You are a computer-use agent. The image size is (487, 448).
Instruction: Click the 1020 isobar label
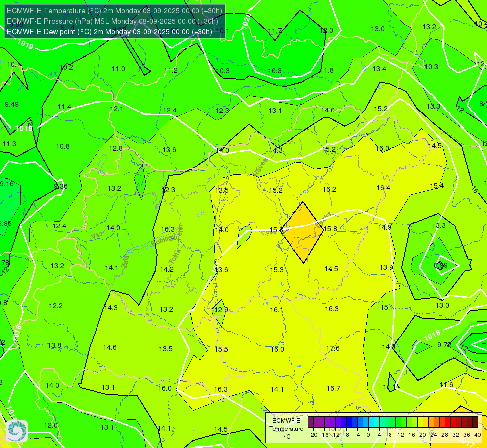(x=246, y=21)
